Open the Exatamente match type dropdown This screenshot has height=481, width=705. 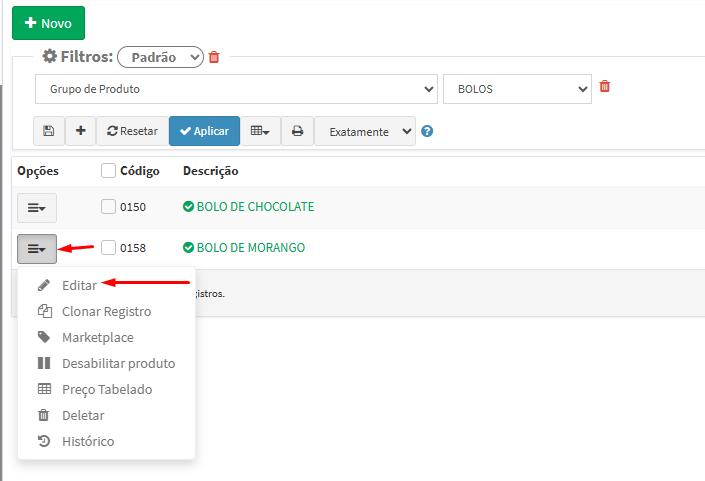[364, 131]
